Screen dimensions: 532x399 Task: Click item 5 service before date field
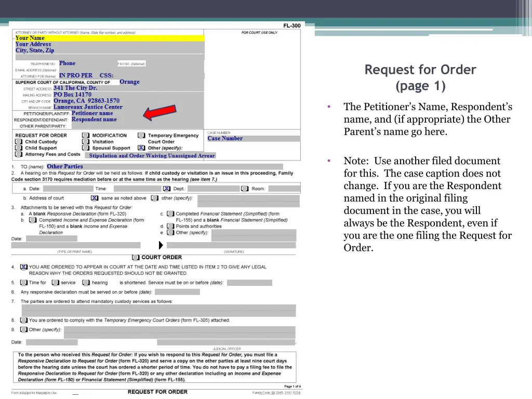tap(249, 283)
